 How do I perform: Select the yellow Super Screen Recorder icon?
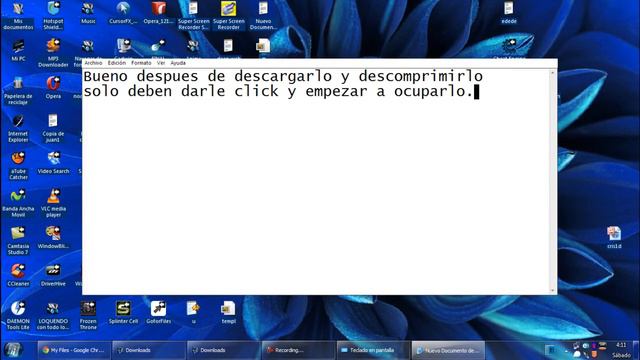(228, 16)
